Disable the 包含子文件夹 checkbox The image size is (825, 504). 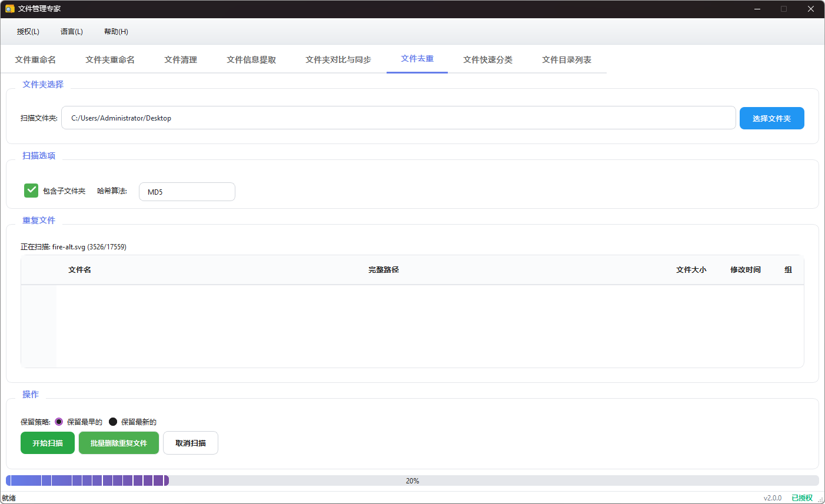coord(31,190)
